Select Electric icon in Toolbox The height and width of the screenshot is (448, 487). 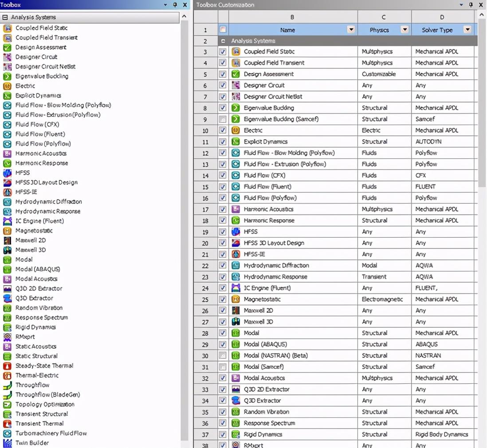[7, 86]
